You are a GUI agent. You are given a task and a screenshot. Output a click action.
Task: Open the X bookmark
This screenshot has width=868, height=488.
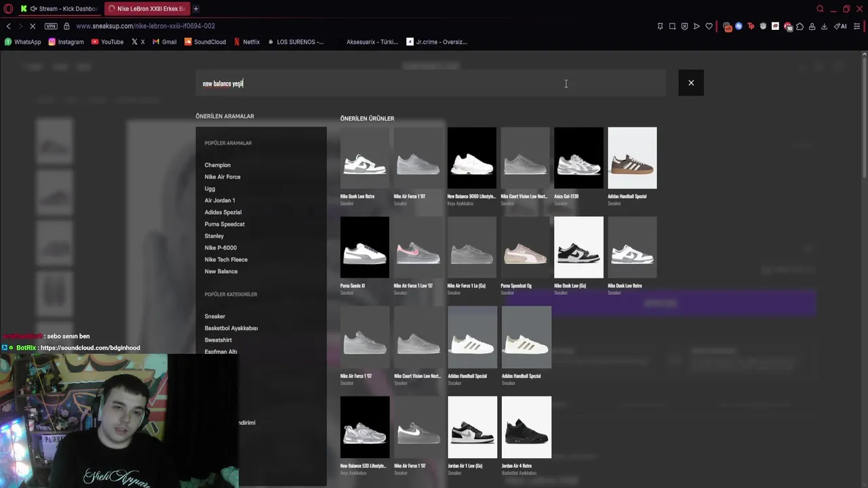pyautogui.click(x=138, y=42)
